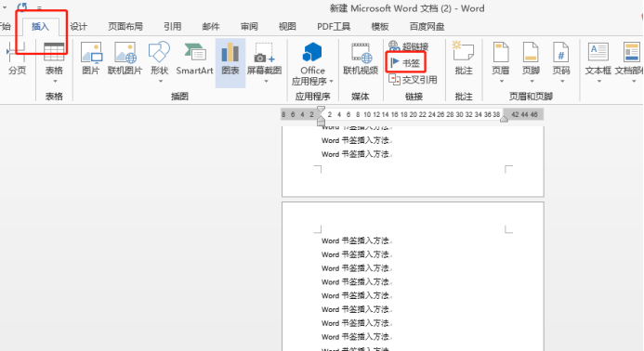
Task: Click the first text line on the second page
Action: 357,241
